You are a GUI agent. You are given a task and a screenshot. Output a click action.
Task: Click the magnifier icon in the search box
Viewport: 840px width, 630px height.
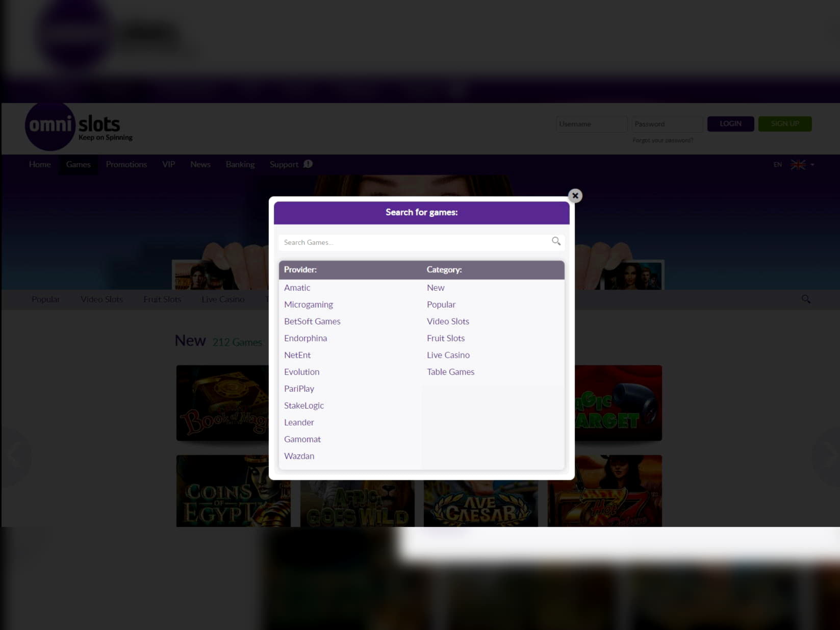coord(556,241)
